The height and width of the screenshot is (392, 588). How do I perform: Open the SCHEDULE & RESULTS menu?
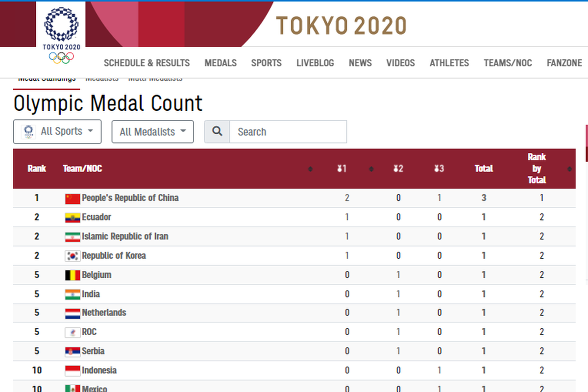click(147, 63)
